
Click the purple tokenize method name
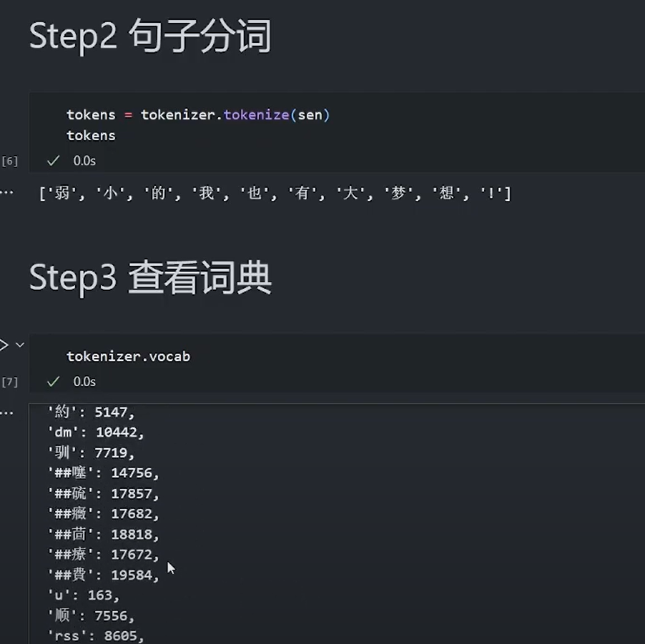(256, 115)
